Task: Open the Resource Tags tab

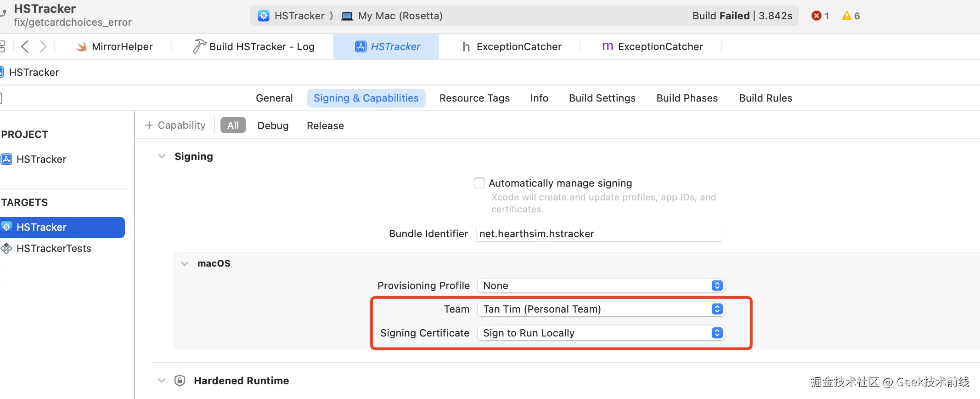Action: click(474, 98)
